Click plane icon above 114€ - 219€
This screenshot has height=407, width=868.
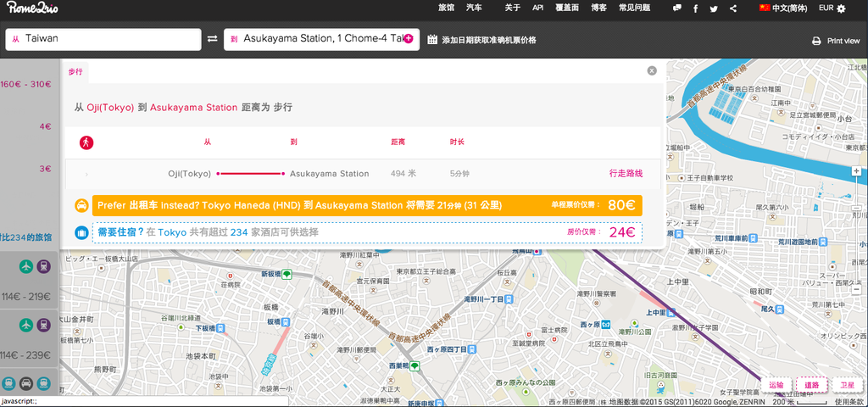[26, 267]
